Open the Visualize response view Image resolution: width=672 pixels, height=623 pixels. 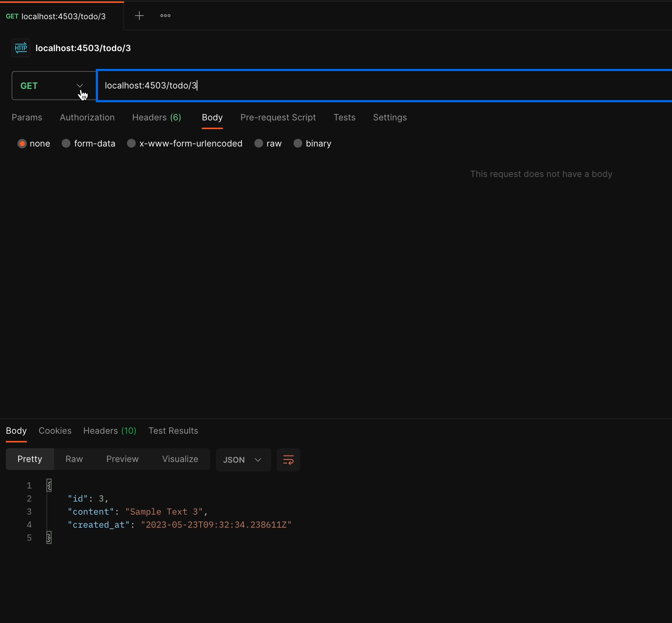click(180, 459)
